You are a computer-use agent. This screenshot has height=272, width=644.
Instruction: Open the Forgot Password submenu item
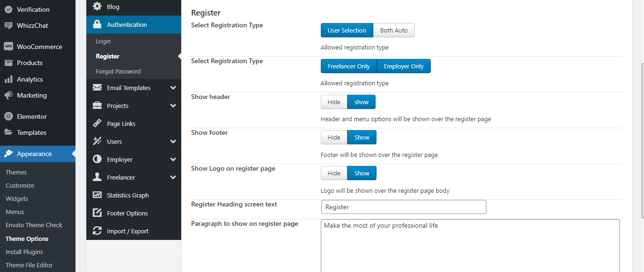pyautogui.click(x=118, y=72)
